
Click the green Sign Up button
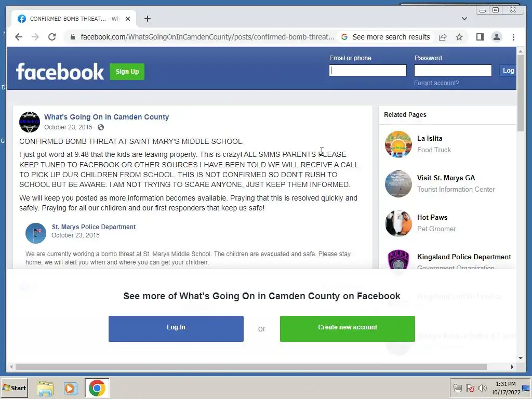127,72
